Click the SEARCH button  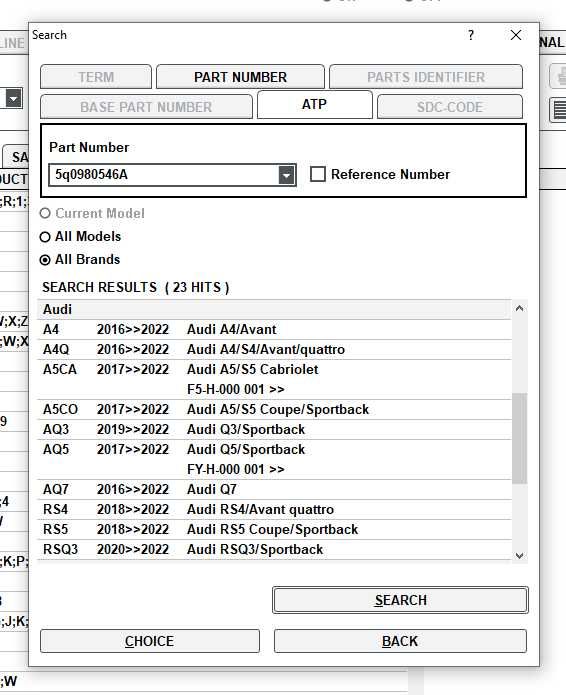400,600
